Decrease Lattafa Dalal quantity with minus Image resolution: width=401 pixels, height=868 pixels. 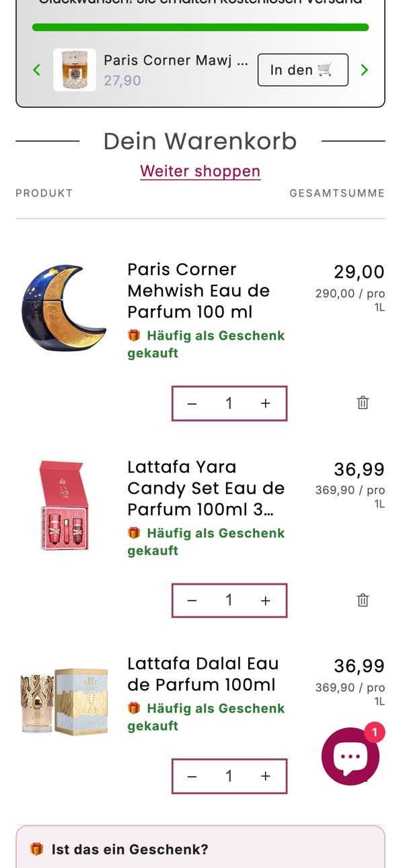coord(192,776)
